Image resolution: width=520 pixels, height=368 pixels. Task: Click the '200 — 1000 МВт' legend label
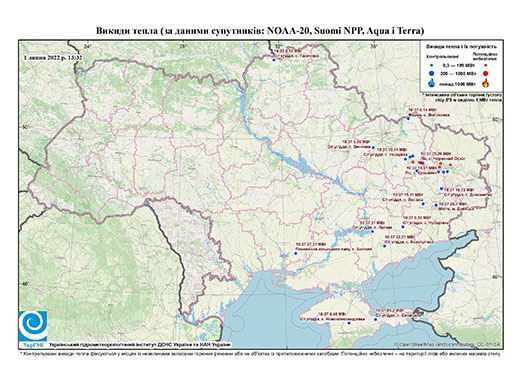tap(459, 73)
